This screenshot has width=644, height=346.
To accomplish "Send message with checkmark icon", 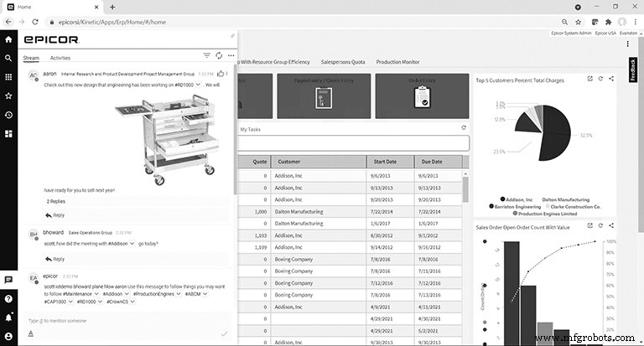I will click(224, 333).
